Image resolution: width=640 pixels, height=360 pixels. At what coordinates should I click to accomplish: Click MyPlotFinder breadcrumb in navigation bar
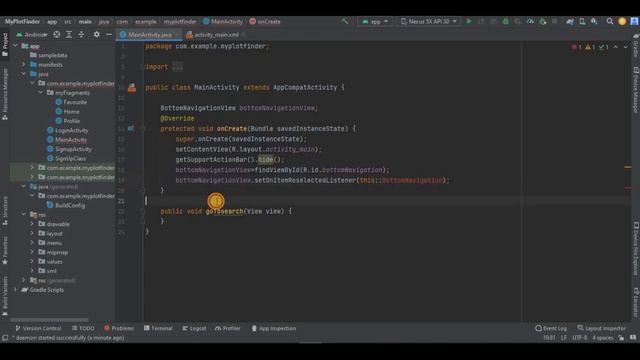tap(22, 22)
